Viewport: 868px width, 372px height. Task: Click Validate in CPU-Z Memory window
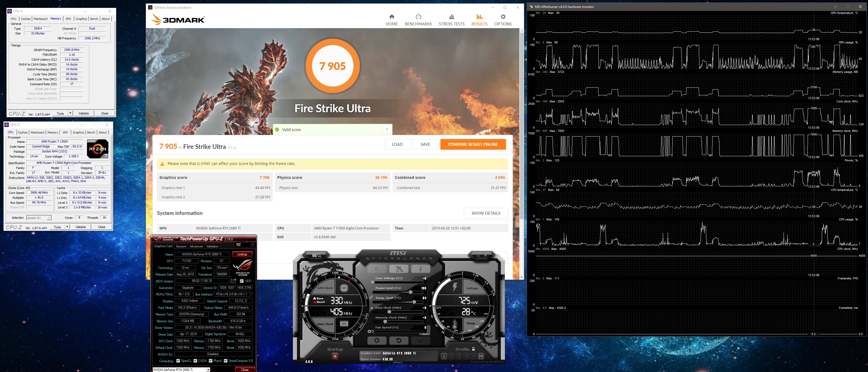click(84, 113)
